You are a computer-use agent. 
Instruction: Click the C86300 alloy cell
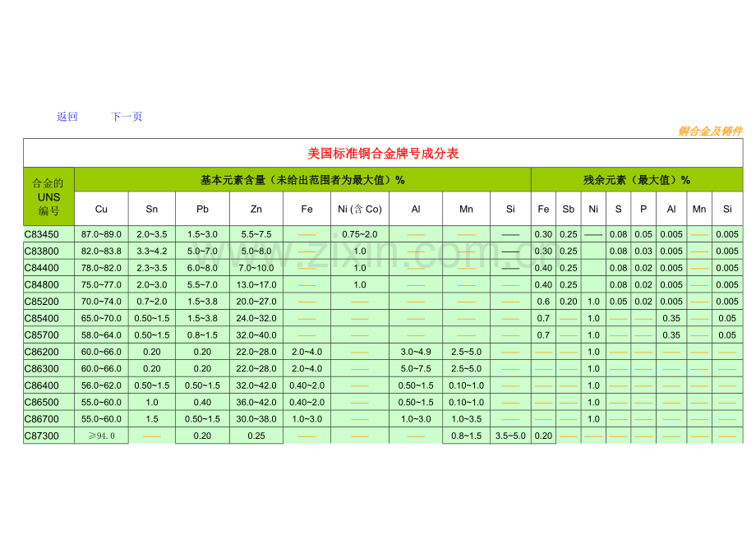click(41, 369)
